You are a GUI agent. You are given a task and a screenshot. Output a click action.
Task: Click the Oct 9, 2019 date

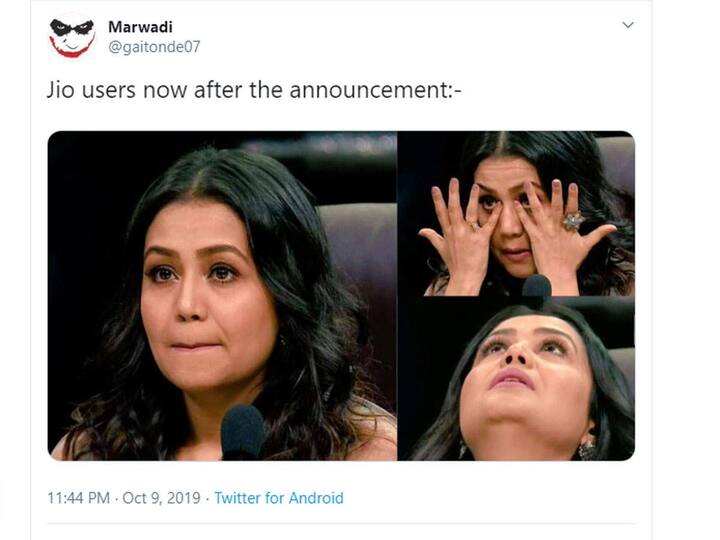pos(160,497)
